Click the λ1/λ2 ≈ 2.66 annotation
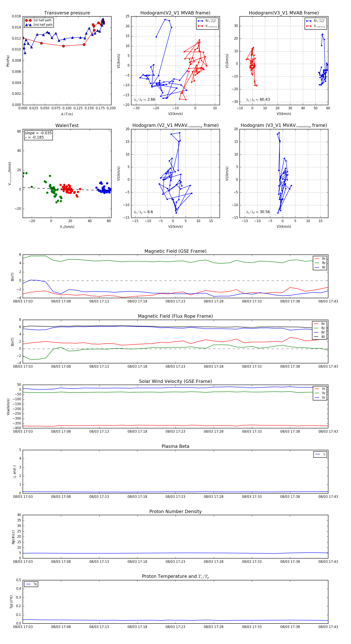 (144, 100)
